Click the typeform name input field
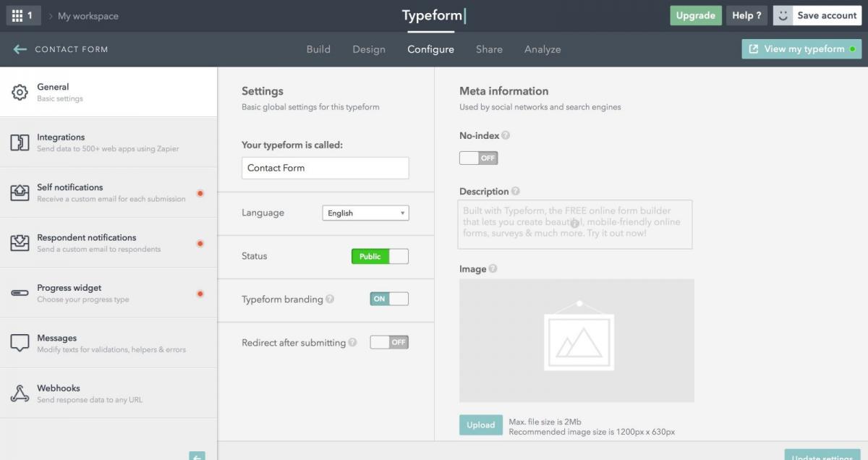This screenshot has width=868, height=460. pos(325,168)
